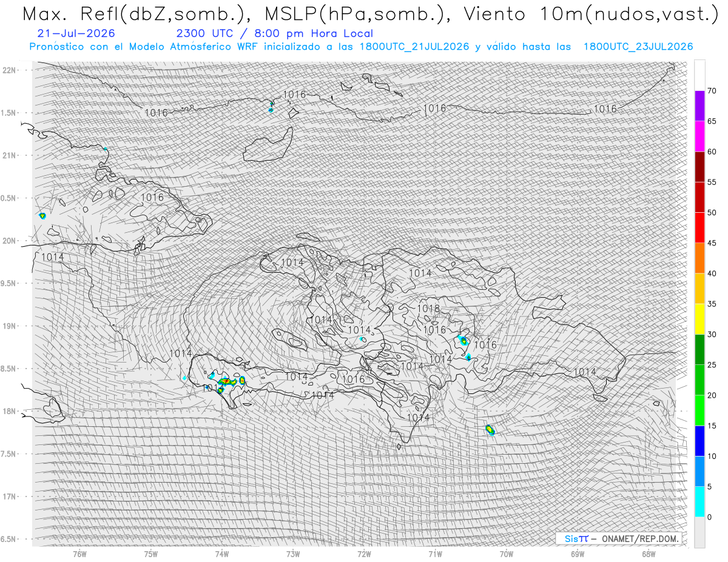Click the colorbar tick label 45
Screen dimensions: 728x562
point(712,243)
